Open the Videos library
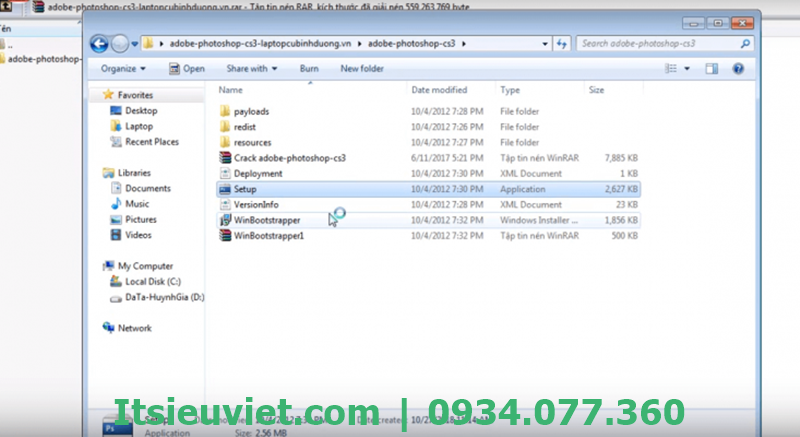The width and height of the screenshot is (800, 437). coord(138,235)
